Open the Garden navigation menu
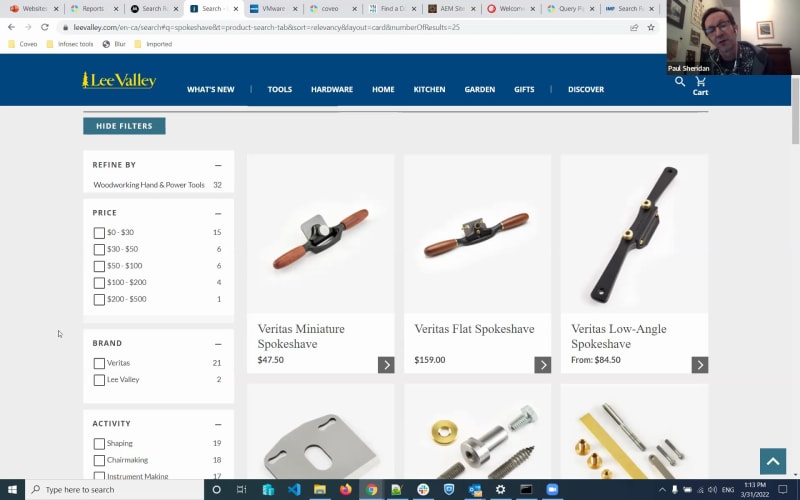800x500 pixels. 480,89
